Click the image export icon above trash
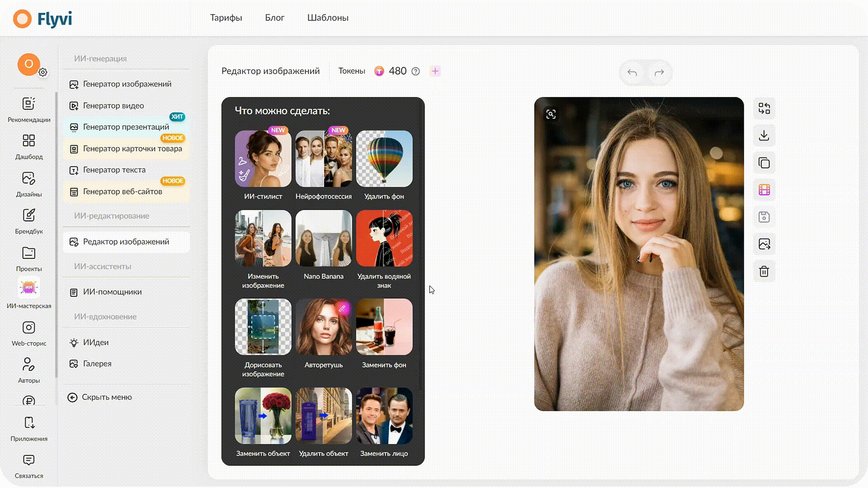 coord(764,244)
